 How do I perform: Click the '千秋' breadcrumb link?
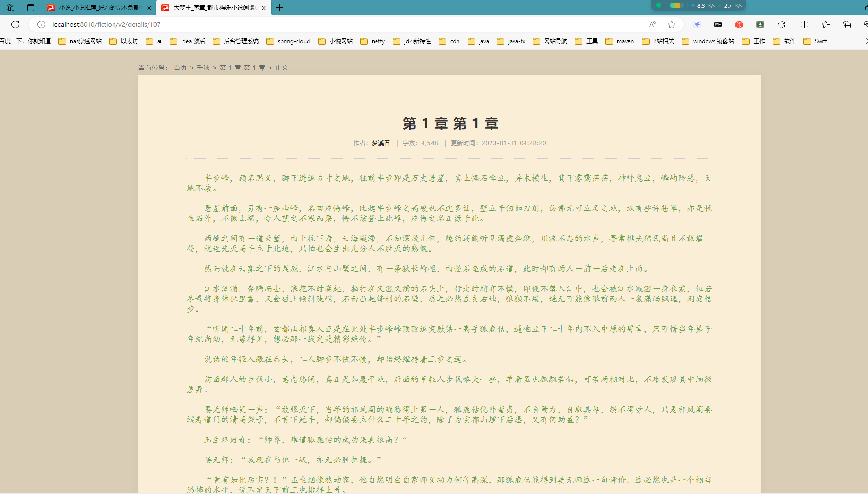[203, 68]
